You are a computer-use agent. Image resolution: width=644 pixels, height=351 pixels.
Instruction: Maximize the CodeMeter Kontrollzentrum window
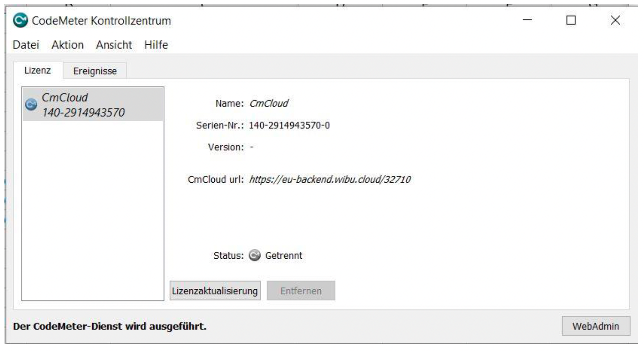(x=571, y=20)
